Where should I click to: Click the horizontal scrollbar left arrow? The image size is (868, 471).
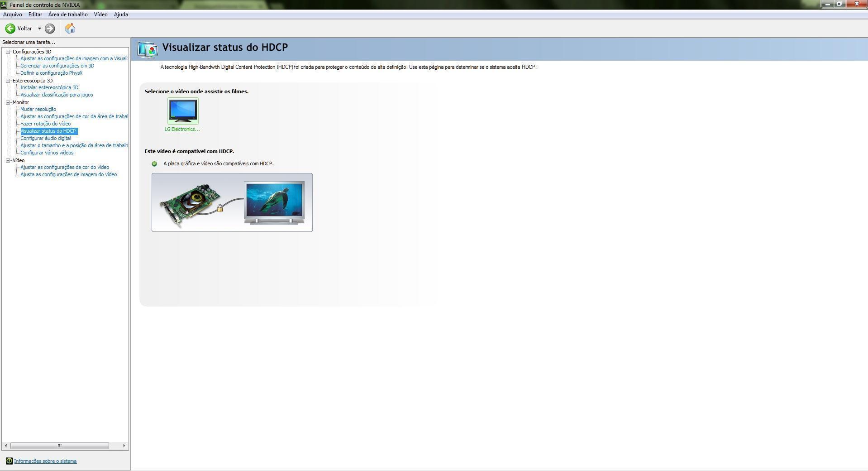[6, 446]
